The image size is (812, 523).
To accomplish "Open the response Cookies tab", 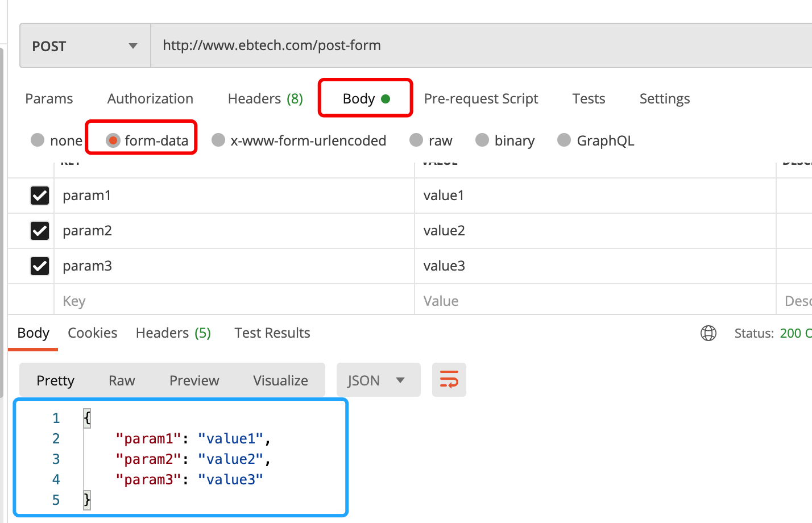I will click(x=93, y=333).
